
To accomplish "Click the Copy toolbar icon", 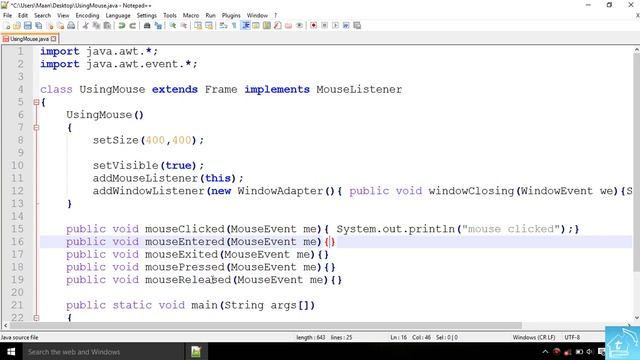I will 96,25.
